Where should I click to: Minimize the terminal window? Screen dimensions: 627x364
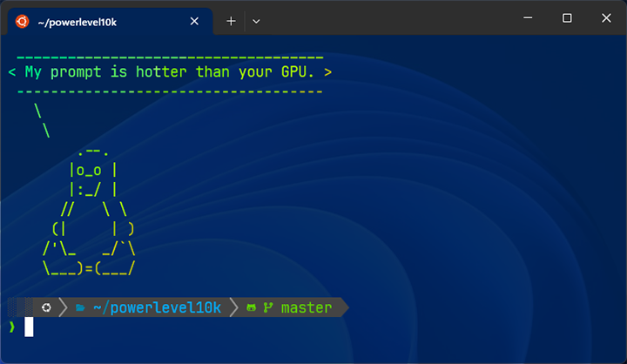pyautogui.click(x=528, y=18)
